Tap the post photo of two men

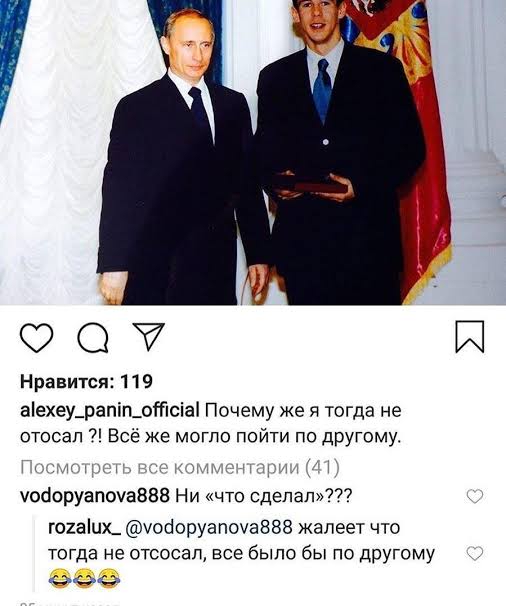253,152
